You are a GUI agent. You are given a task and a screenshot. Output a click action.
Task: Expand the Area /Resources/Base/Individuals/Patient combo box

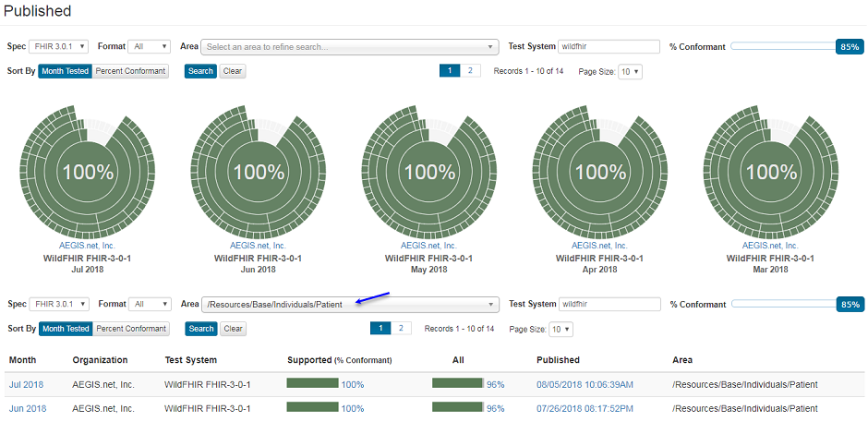(350, 305)
